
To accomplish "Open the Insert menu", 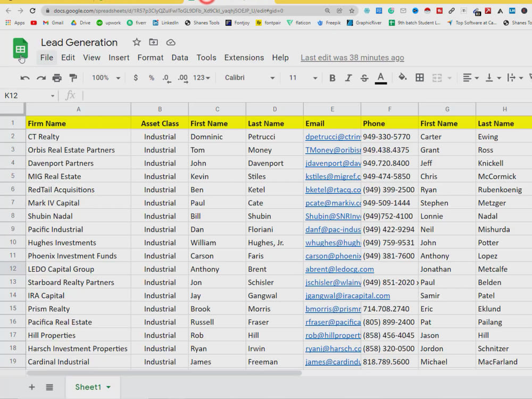I will coord(119,57).
